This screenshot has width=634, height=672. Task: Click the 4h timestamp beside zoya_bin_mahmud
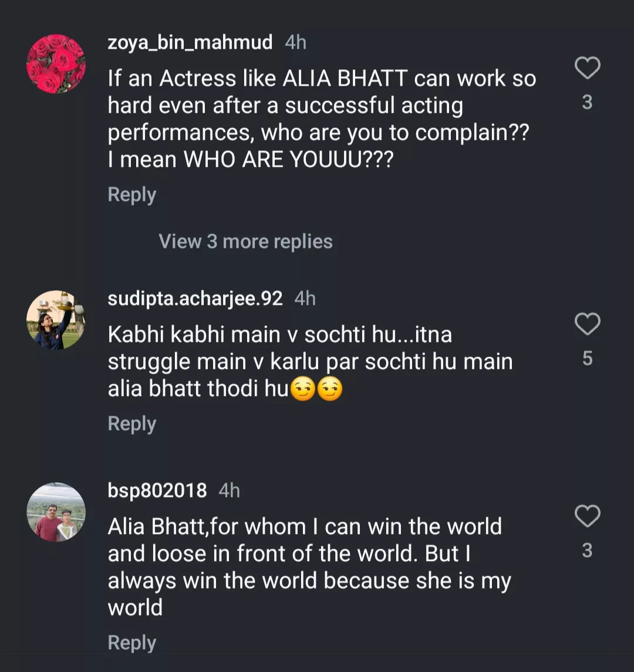click(x=295, y=42)
